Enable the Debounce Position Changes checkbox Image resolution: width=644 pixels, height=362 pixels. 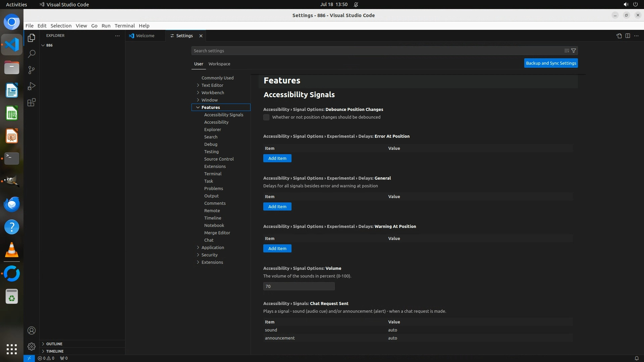tap(266, 117)
